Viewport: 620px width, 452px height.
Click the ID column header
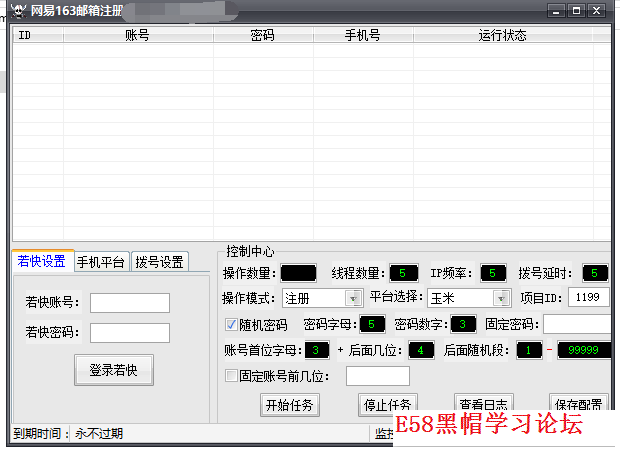38,35
